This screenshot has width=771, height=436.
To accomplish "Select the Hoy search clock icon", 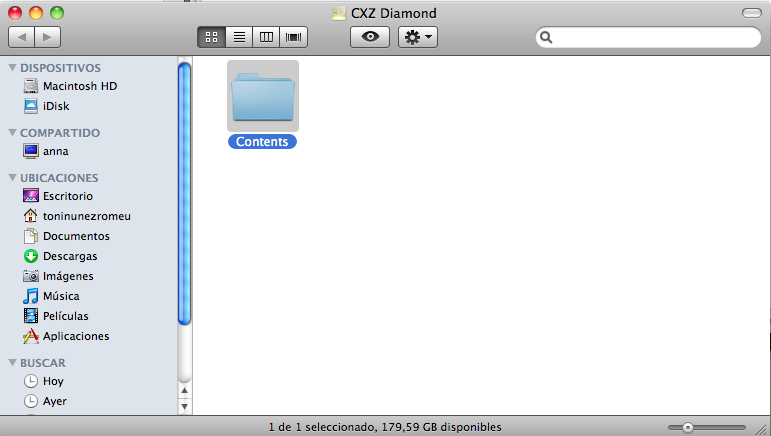I will click(30, 381).
